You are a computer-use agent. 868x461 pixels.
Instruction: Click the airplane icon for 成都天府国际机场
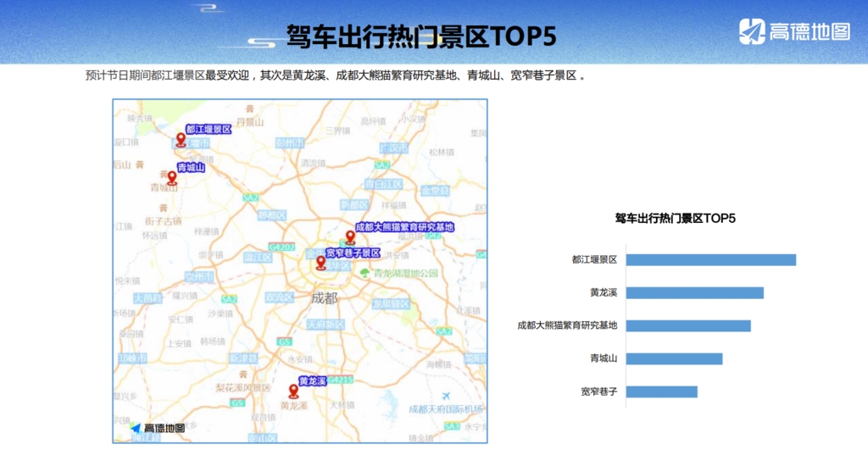[446, 396]
